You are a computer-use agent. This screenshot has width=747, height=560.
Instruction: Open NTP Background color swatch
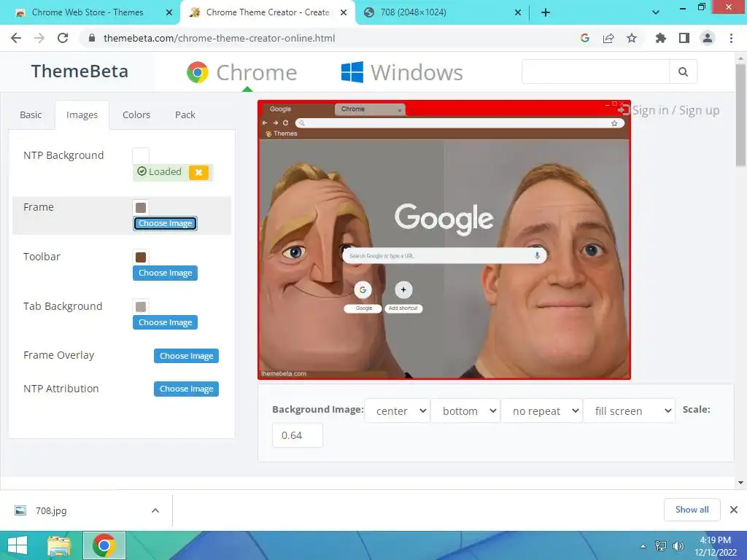[141, 156]
